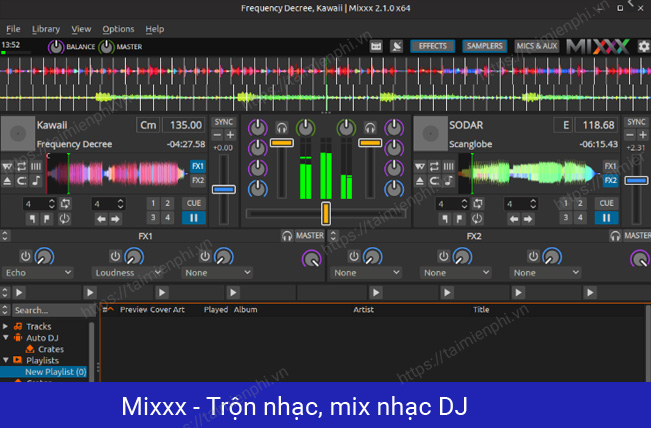
Task: Toggle keylock music note on Kawaii deck
Action: pos(36,181)
